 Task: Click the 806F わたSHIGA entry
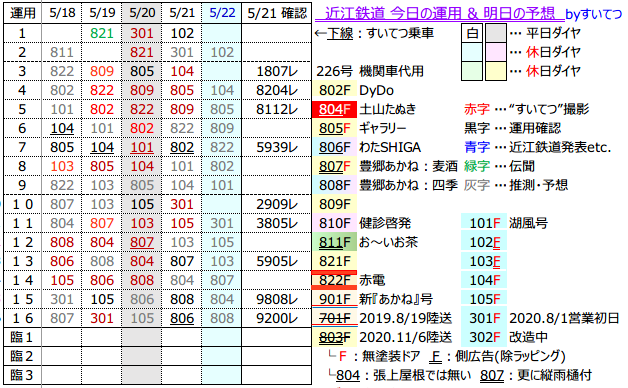point(367,147)
